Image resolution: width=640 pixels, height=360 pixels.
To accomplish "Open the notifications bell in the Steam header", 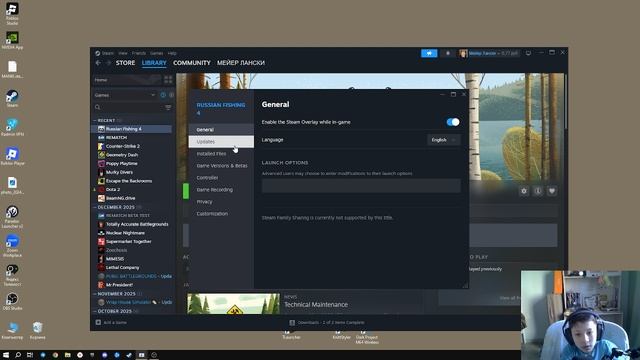I will tap(448, 53).
